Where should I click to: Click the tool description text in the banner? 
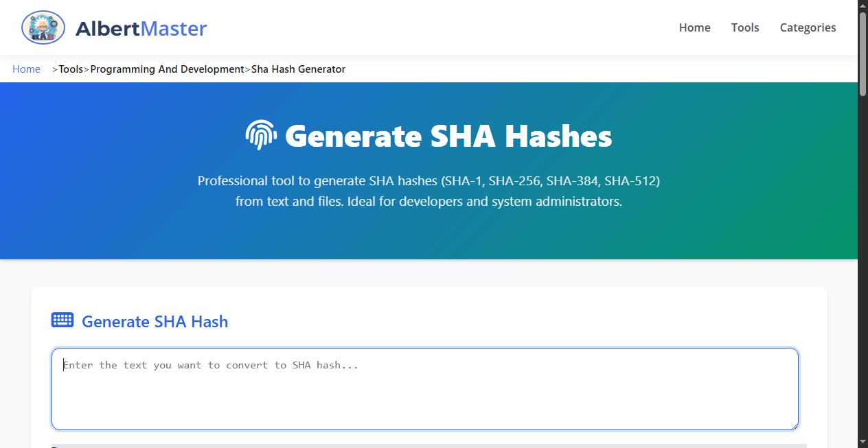coord(428,191)
